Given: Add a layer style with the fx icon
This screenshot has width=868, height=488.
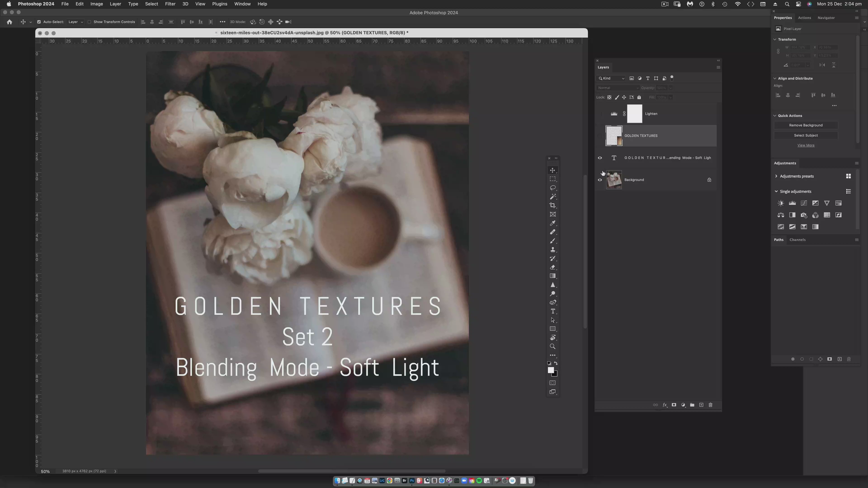Looking at the screenshot, I should (x=665, y=405).
